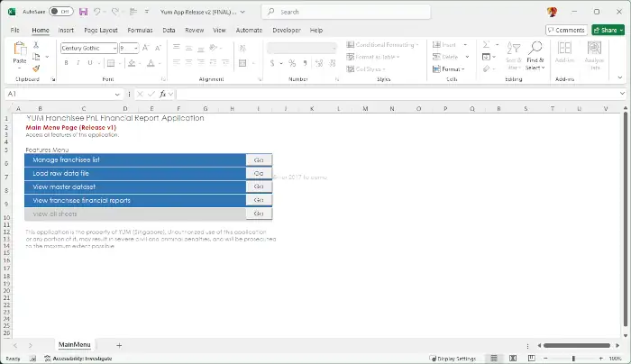Add a new sheet with plus icon
This screenshot has width=631, height=364.
tap(118, 345)
